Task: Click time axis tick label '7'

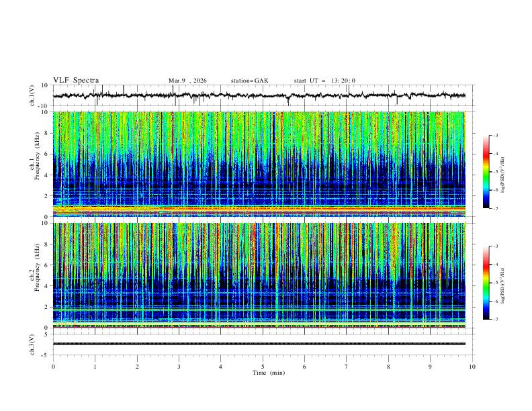Action: coord(347,367)
